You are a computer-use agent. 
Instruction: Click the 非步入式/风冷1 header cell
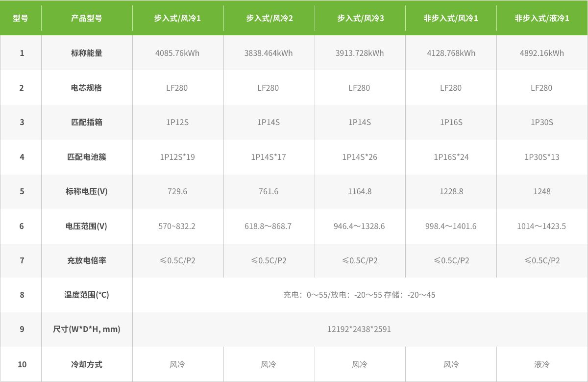coord(451,19)
